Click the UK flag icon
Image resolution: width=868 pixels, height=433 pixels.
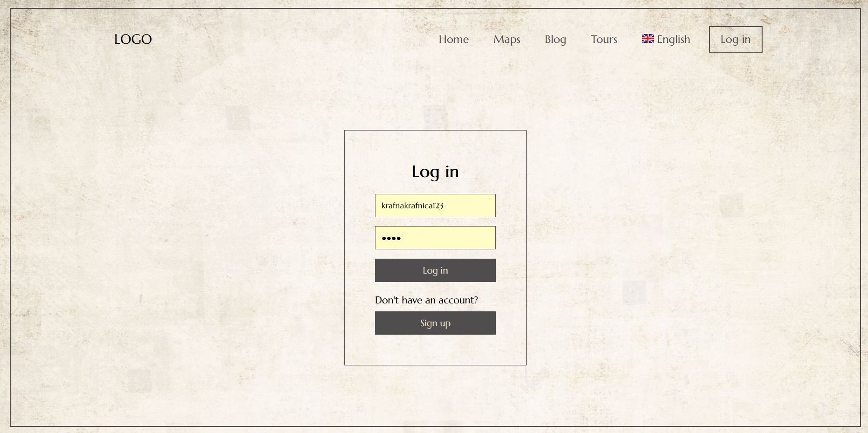[x=647, y=39]
